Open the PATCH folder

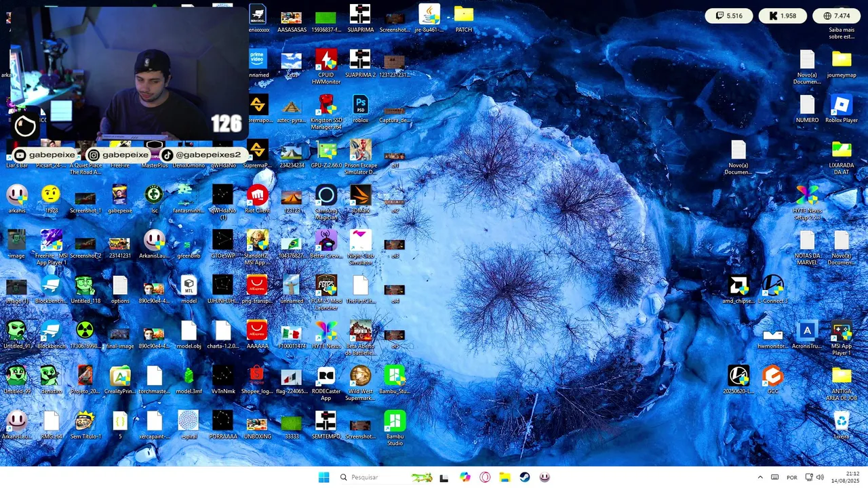click(x=464, y=18)
